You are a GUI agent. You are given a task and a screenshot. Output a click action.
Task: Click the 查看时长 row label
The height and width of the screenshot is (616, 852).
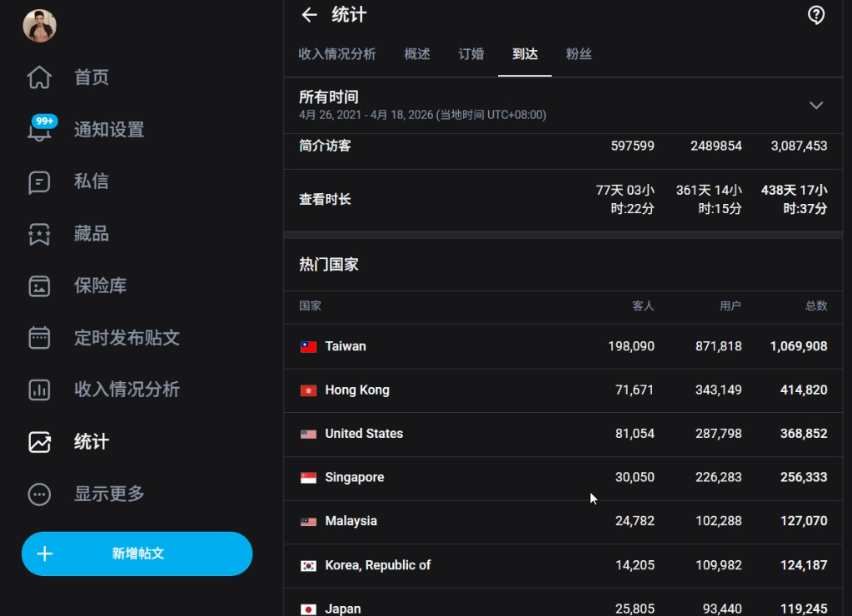[x=325, y=199]
